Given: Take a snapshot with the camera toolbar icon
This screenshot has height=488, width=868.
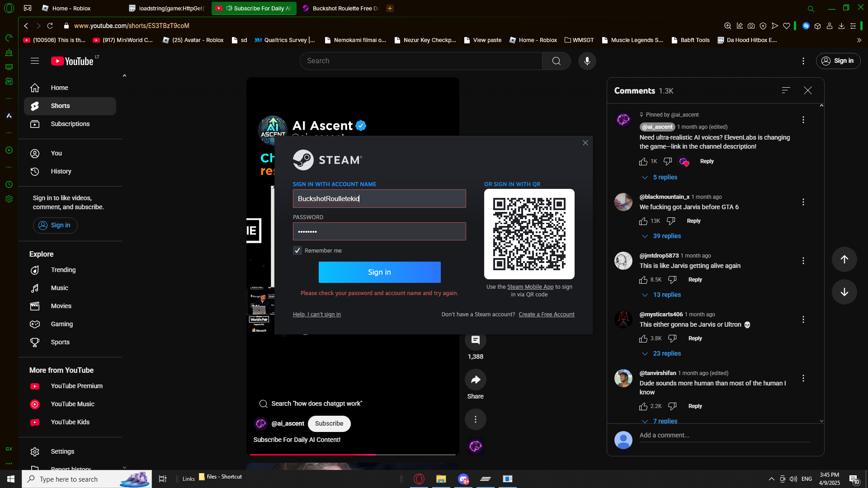Looking at the screenshot, I should pyautogui.click(x=751, y=26).
